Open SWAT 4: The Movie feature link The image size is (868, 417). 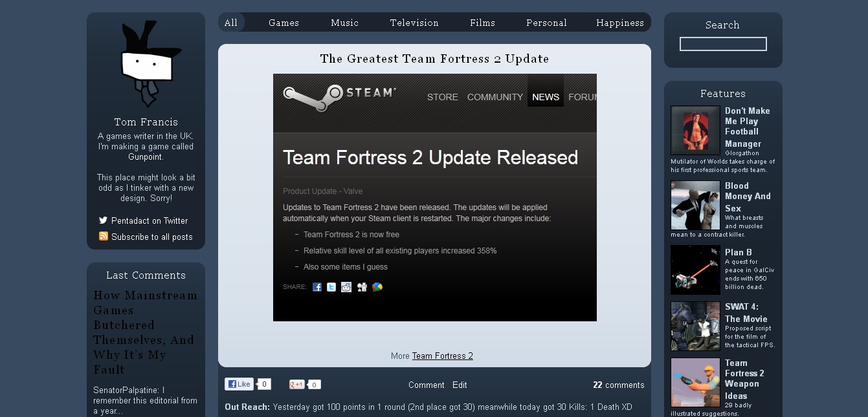coord(746,312)
